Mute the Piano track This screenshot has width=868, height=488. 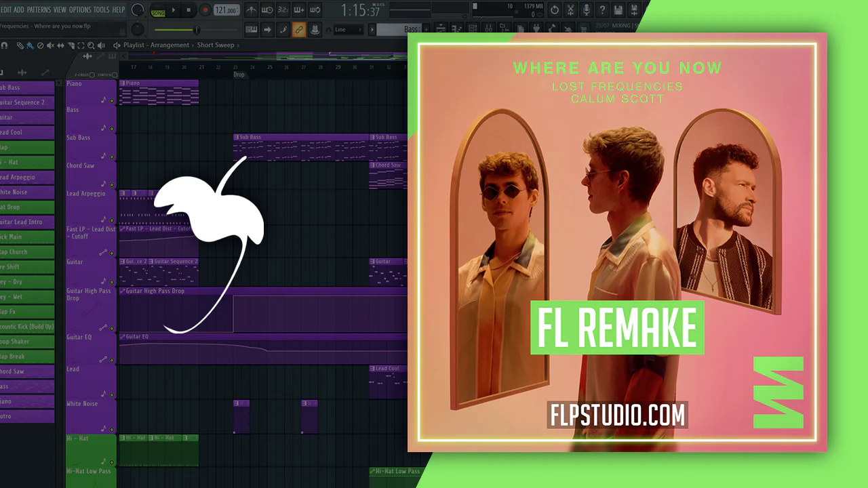[112, 101]
